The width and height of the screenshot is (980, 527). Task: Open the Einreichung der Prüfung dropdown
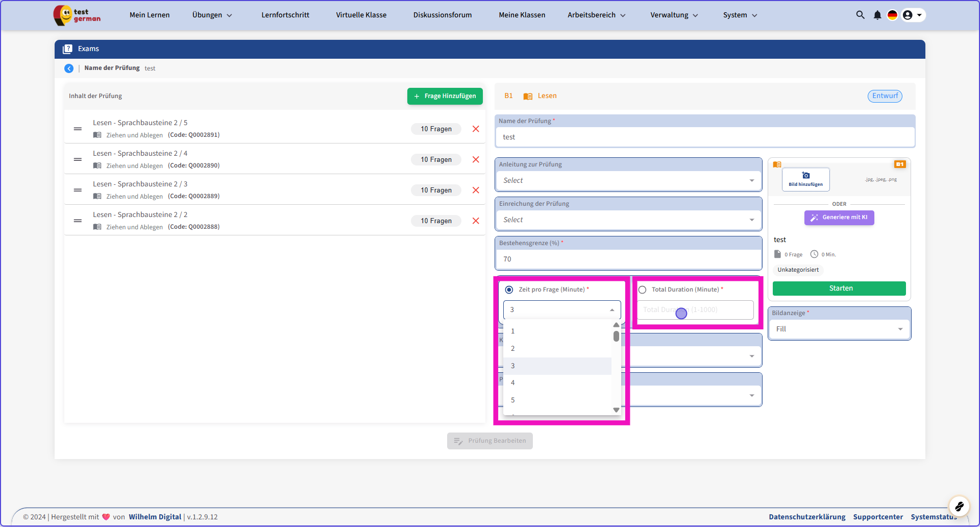tap(628, 220)
